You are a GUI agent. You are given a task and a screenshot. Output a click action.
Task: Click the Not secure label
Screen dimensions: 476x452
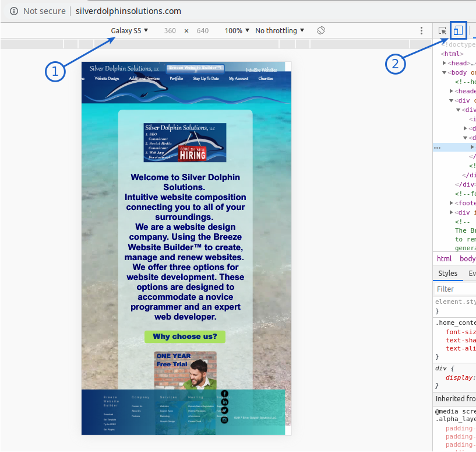pos(45,11)
